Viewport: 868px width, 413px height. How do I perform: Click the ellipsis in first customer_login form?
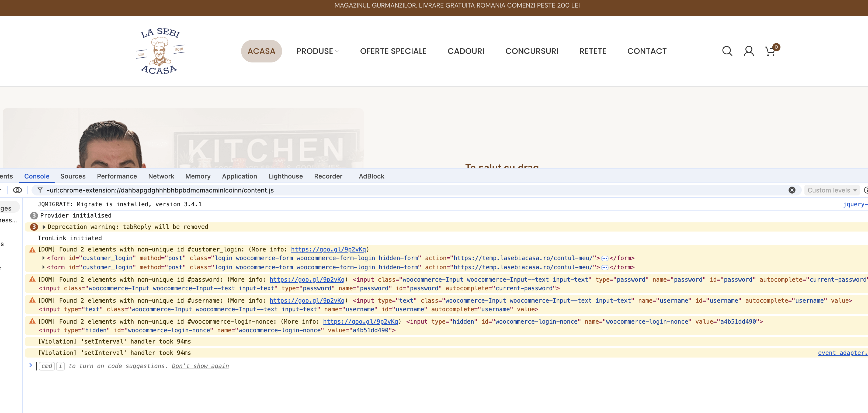click(x=605, y=258)
